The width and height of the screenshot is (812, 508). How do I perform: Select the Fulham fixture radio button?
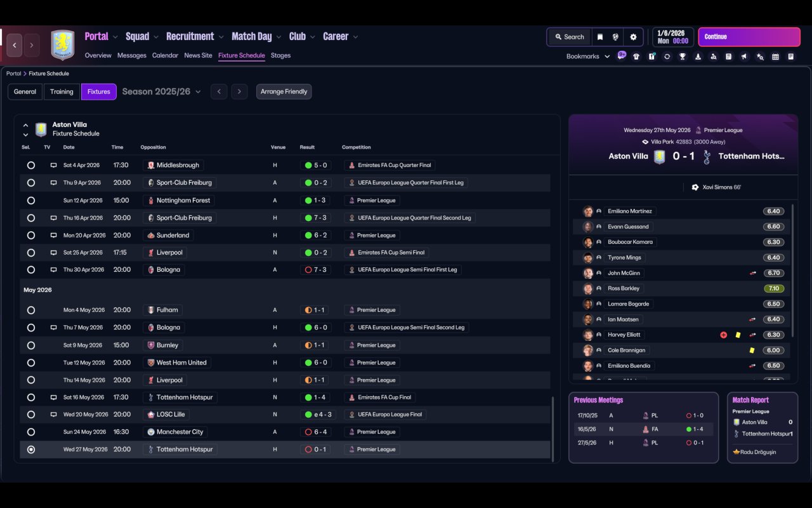31,311
